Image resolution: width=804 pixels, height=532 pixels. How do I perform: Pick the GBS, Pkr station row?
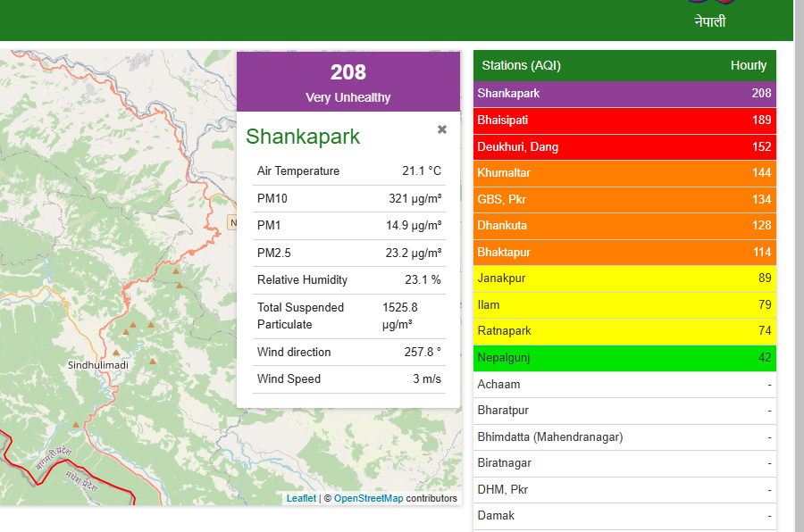point(624,199)
